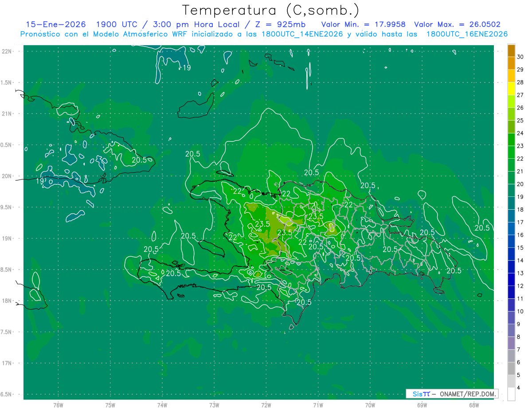The height and width of the screenshot is (411, 532).
Task: Select the topmost orange-brown swatch of the color legend
Action: pos(511,51)
